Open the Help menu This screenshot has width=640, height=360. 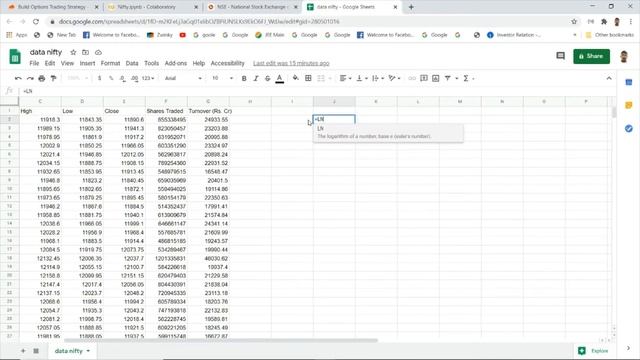point(199,63)
